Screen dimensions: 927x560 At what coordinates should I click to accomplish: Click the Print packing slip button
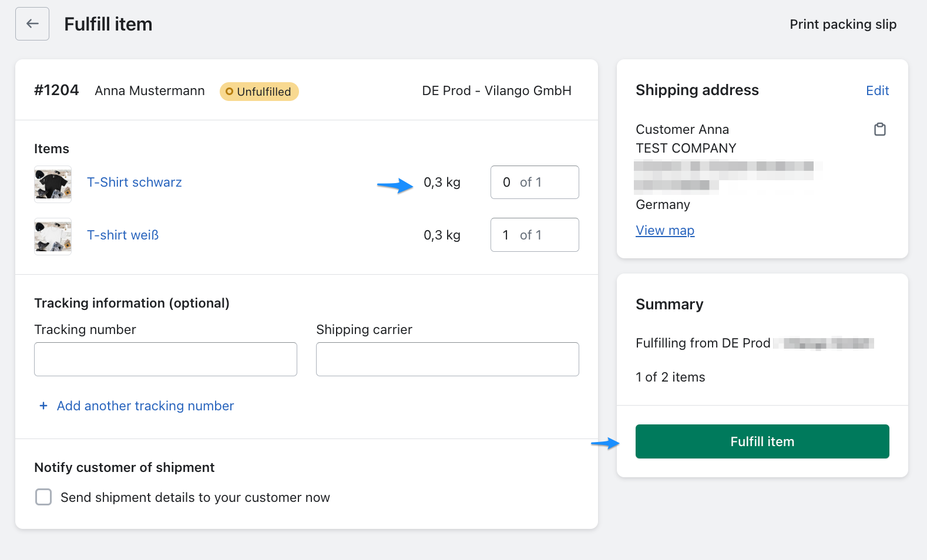point(842,24)
